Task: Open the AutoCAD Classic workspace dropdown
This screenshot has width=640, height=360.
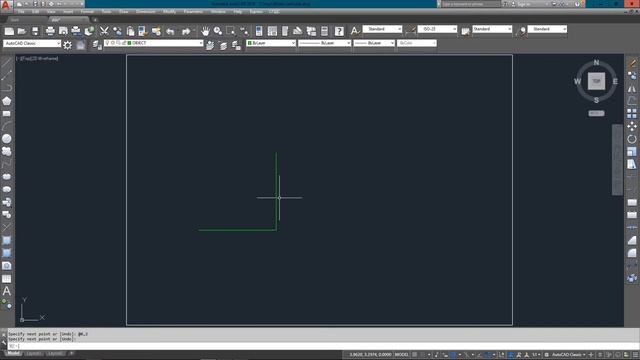Action: [32, 43]
